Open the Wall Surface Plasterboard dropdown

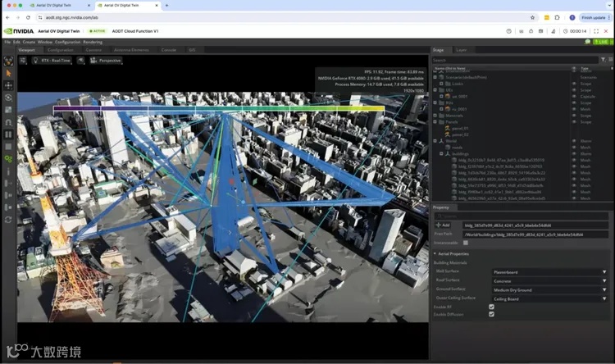(x=549, y=272)
